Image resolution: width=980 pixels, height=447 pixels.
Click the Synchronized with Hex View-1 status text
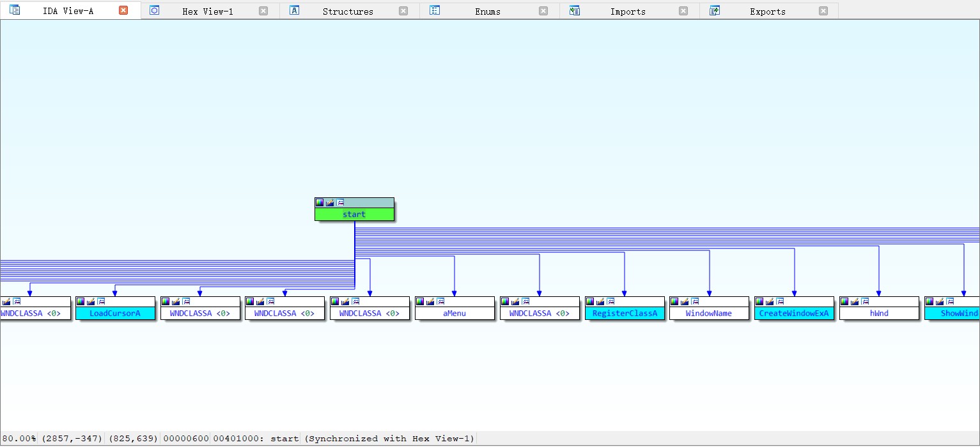[x=389, y=439]
